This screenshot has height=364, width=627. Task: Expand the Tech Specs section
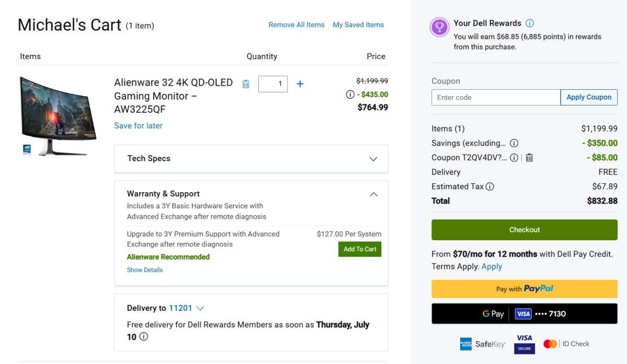(x=250, y=159)
